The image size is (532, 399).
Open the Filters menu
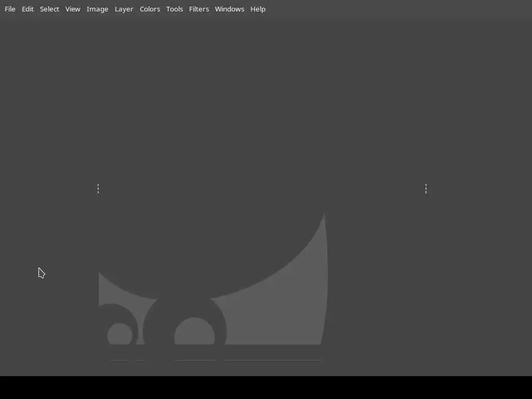[199, 9]
